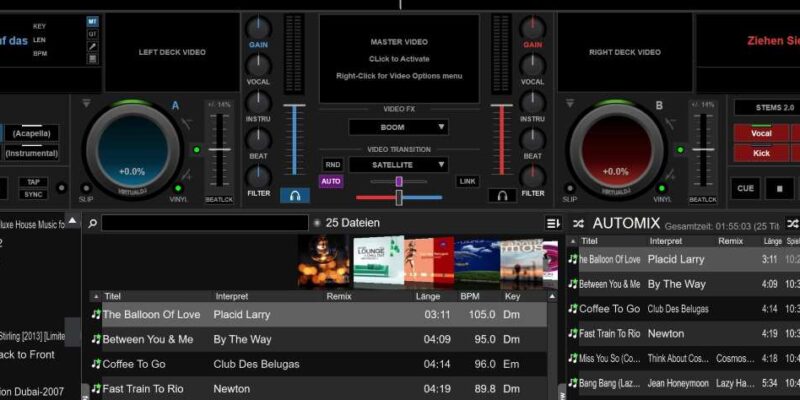Sort browser list by Key column
Image resolution: width=800 pixels, height=400 pixels.
point(512,296)
